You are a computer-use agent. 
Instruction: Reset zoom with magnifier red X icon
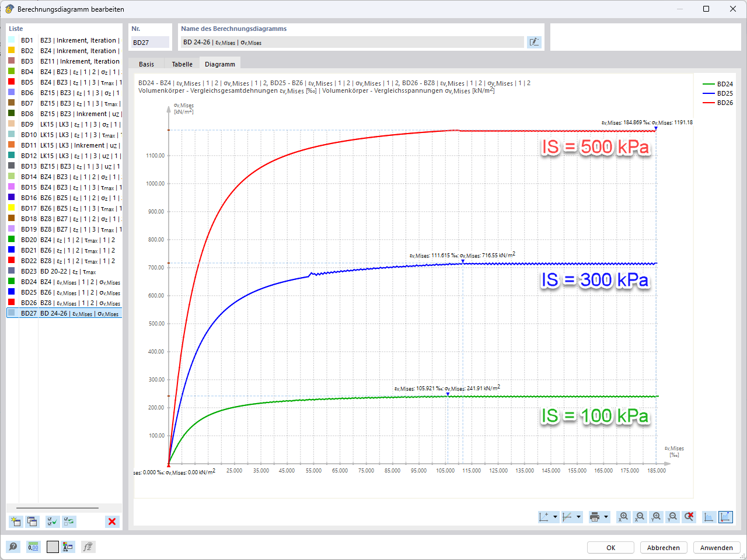(x=689, y=517)
